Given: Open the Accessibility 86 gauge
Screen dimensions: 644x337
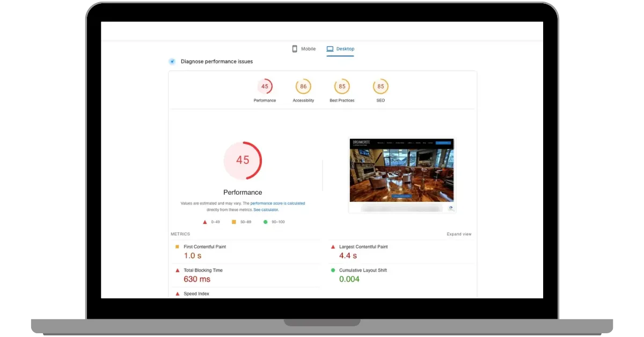Looking at the screenshot, I should (303, 86).
